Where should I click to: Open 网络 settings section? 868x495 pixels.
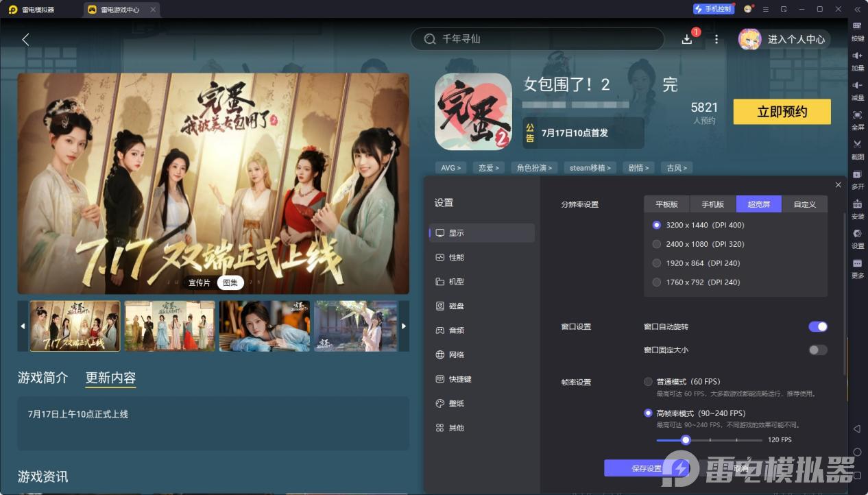point(482,354)
